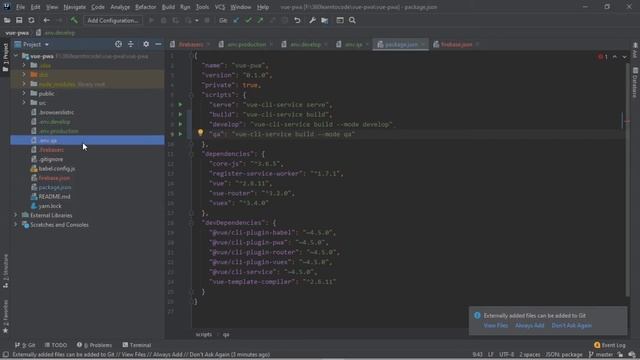Screen dimensions: 640x360
Task: Fold the "scripts" block in gutter
Action: click(x=191, y=95)
